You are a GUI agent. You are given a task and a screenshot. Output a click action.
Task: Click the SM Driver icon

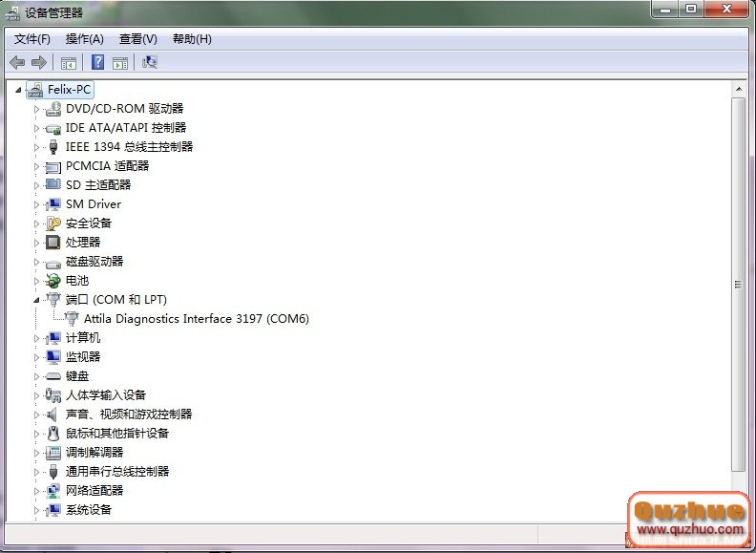pos(53,204)
